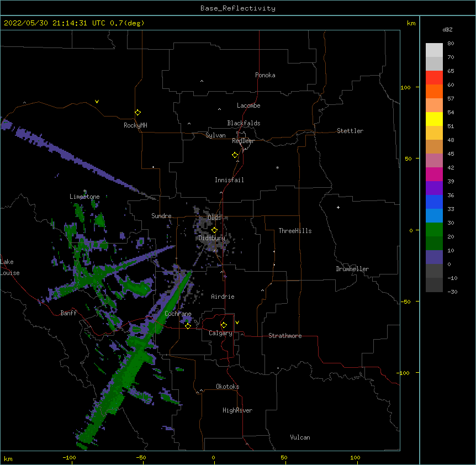Image resolution: width=476 pixels, height=465 pixels.
Task: Select the light gray legend swatch between 80 and 70
Action: [x=434, y=50]
